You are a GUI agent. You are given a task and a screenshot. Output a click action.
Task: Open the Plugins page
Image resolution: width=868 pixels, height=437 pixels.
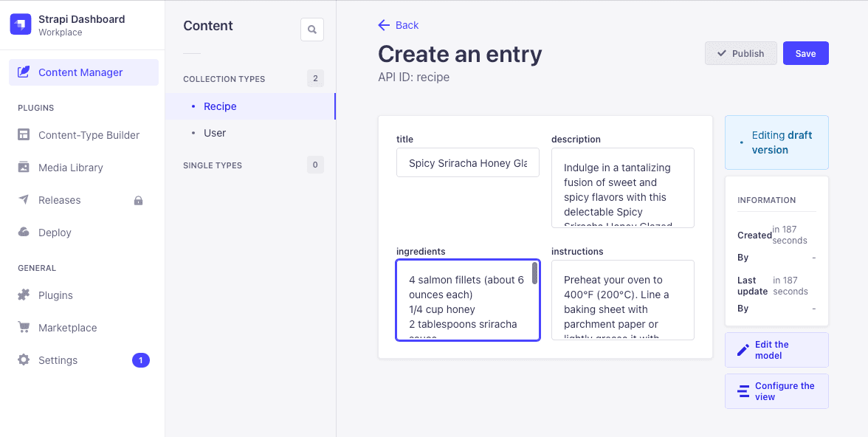(83, 295)
